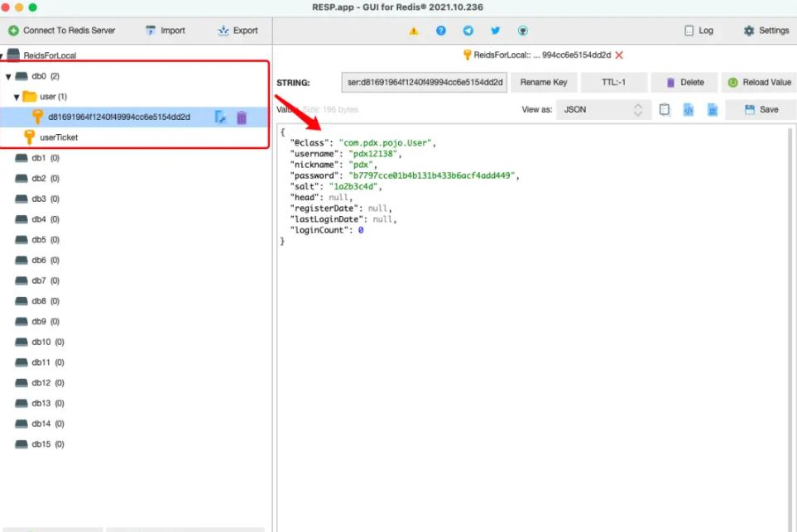Click the purple trash icon on selected key
797x532 pixels.
(242, 117)
